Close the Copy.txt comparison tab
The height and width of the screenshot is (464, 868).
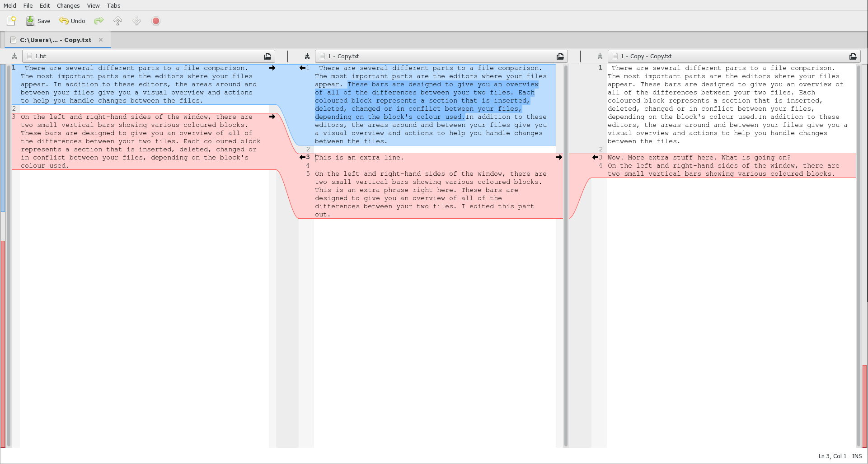pyautogui.click(x=101, y=40)
